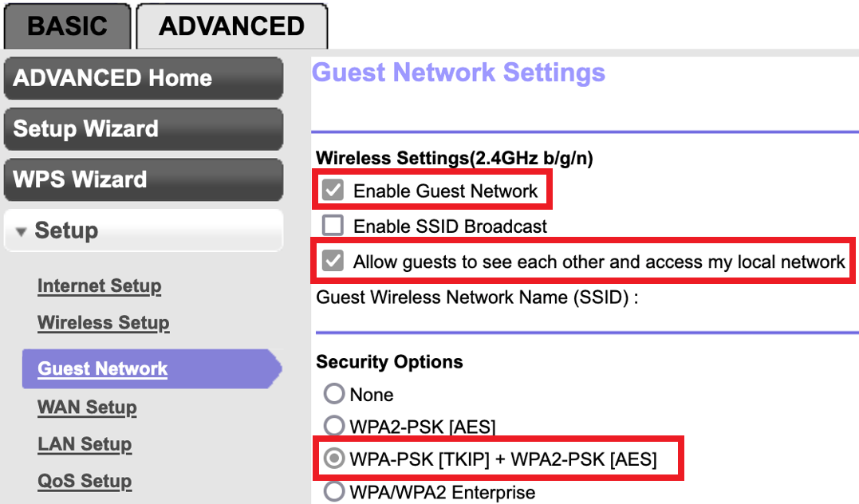
Task: Enable SSID Broadcast for the guest network
Action: 333,226
